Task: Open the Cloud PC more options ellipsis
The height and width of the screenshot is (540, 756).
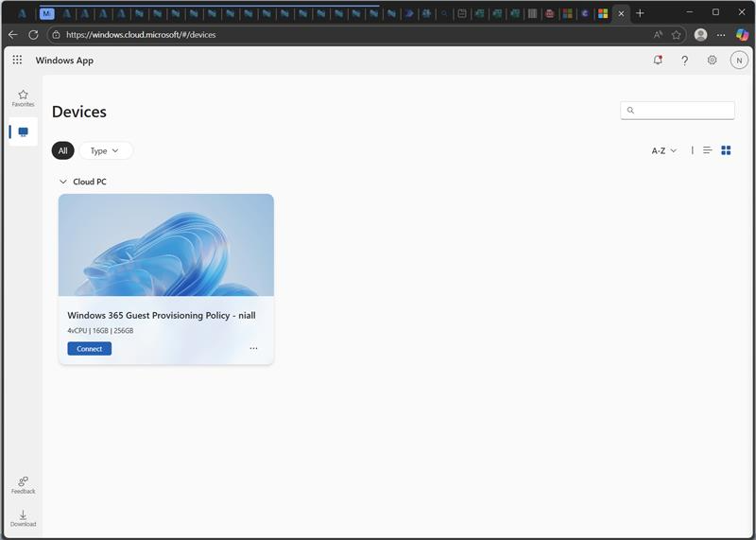Action: [253, 348]
